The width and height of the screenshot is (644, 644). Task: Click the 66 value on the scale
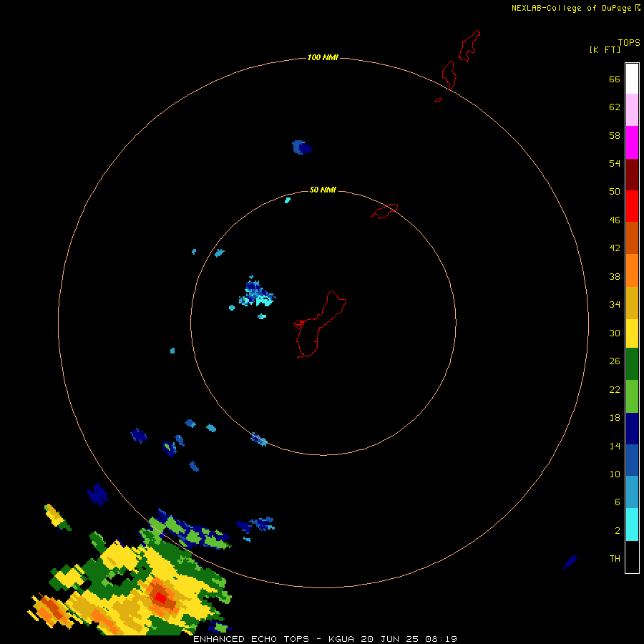[615, 79]
